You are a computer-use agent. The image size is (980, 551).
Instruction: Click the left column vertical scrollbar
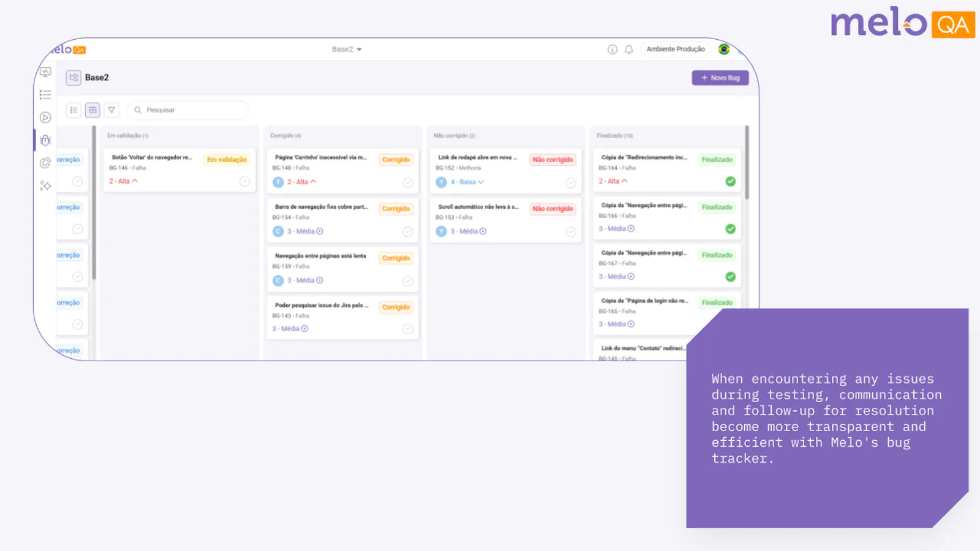pyautogui.click(x=94, y=202)
